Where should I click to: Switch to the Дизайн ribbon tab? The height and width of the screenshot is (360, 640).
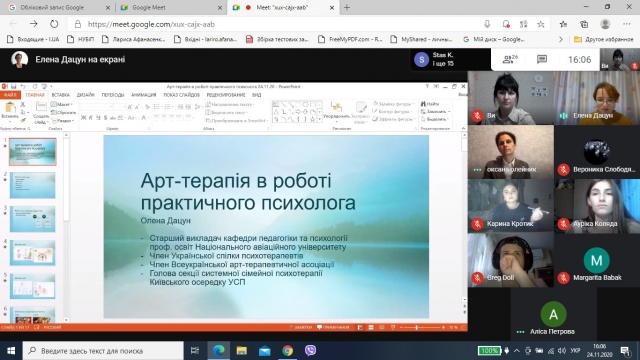pos(86,95)
